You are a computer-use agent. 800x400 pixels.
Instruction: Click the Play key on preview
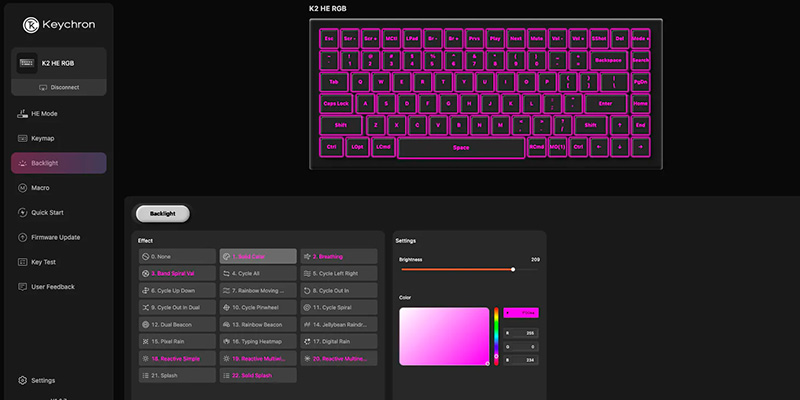[495, 38]
